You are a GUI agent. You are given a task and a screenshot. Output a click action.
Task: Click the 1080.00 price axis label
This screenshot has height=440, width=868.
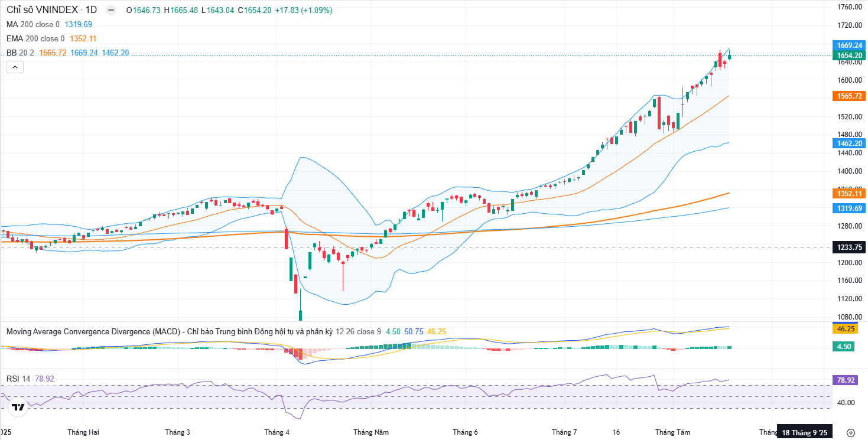point(849,317)
